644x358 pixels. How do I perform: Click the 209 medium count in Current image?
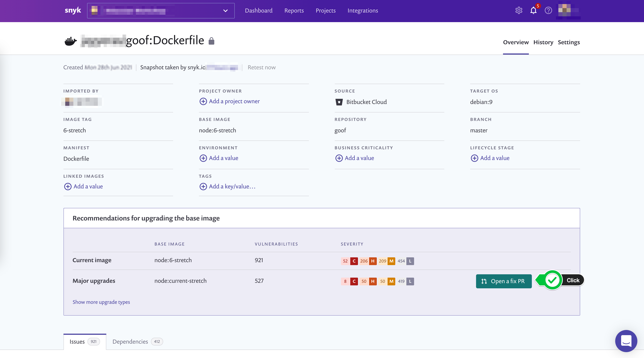coord(383,261)
